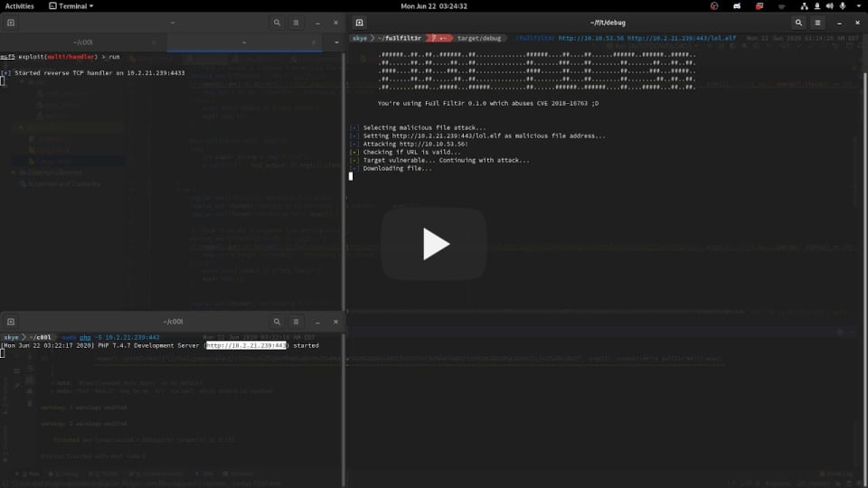868x488 pixels.
Task: Click the speaker volume icon in top bar
Action: pos(829,6)
